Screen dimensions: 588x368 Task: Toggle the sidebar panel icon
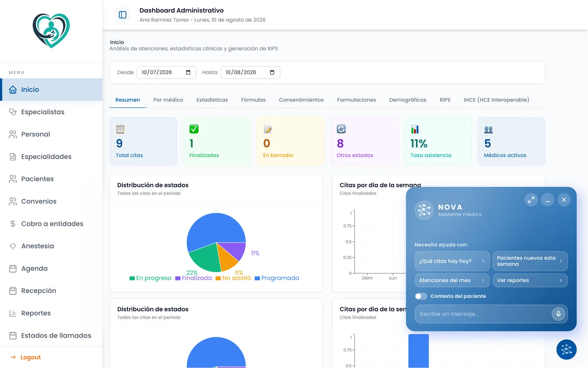123,15
